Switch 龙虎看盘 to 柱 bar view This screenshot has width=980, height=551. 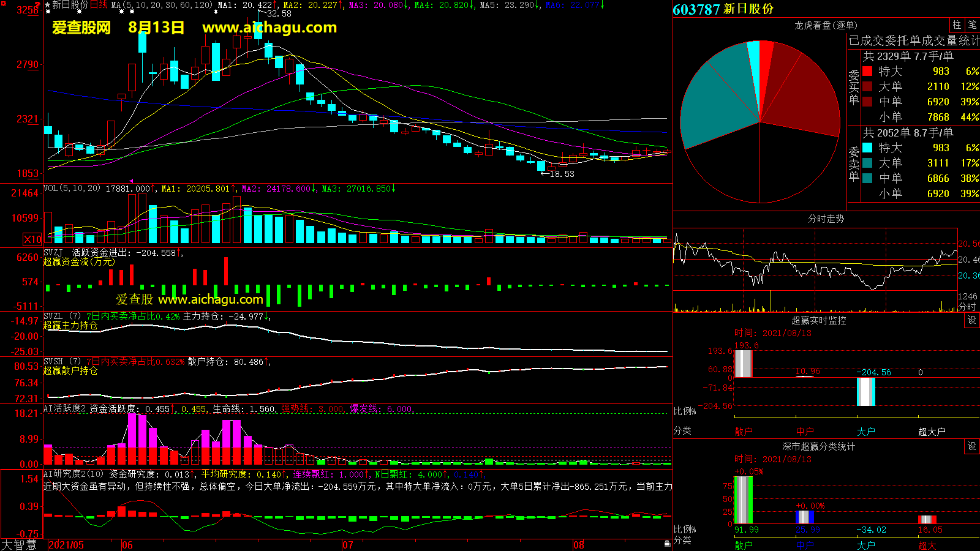[x=957, y=25]
